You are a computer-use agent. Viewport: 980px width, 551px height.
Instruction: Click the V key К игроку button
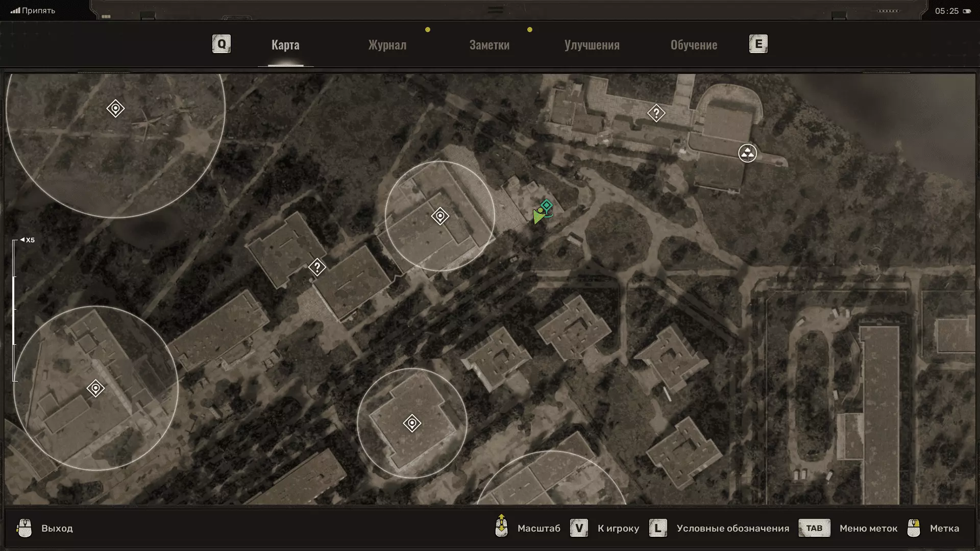coord(579,528)
